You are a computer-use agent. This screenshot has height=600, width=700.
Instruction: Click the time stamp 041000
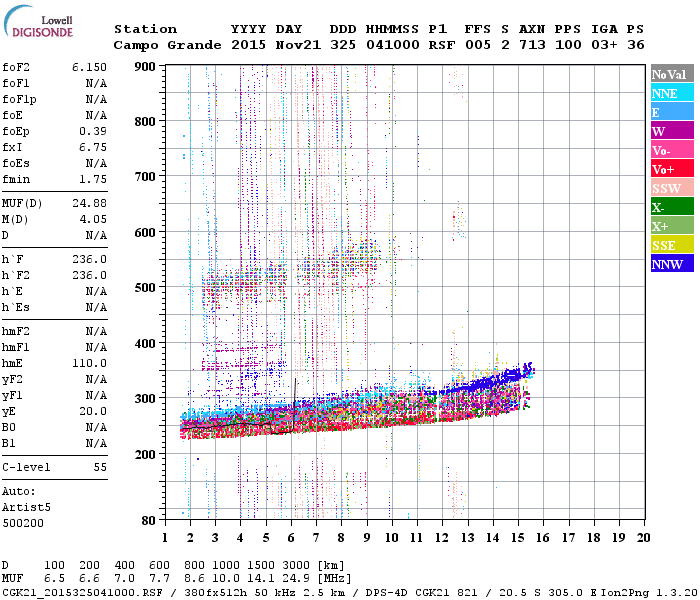click(393, 45)
